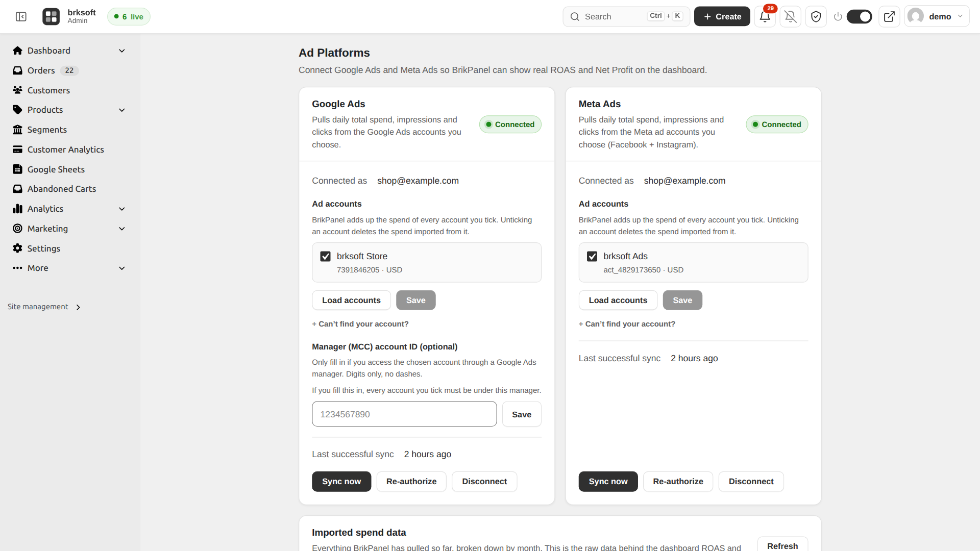Screen dimensions: 980x551
Task: Expand the Dashboard menu chevron
Action: (x=122, y=51)
